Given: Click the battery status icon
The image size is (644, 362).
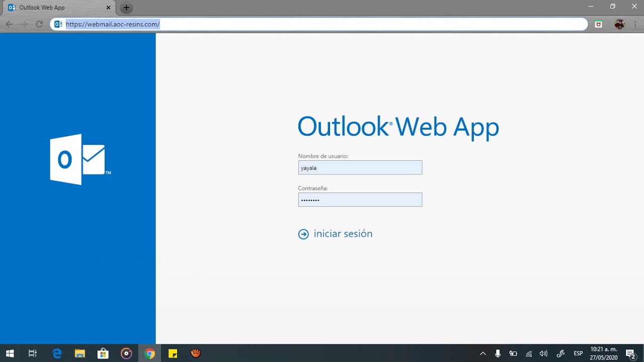Looking at the screenshot, I should [513, 353].
